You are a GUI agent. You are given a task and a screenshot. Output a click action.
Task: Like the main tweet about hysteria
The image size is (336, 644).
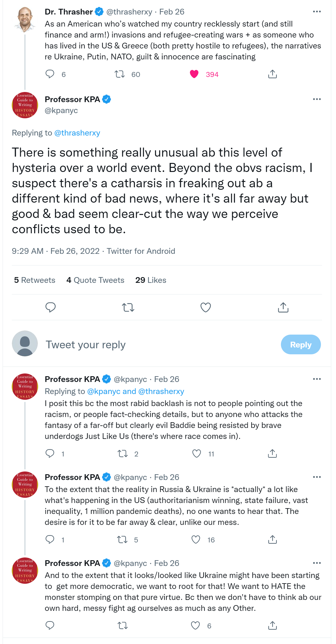tap(206, 307)
